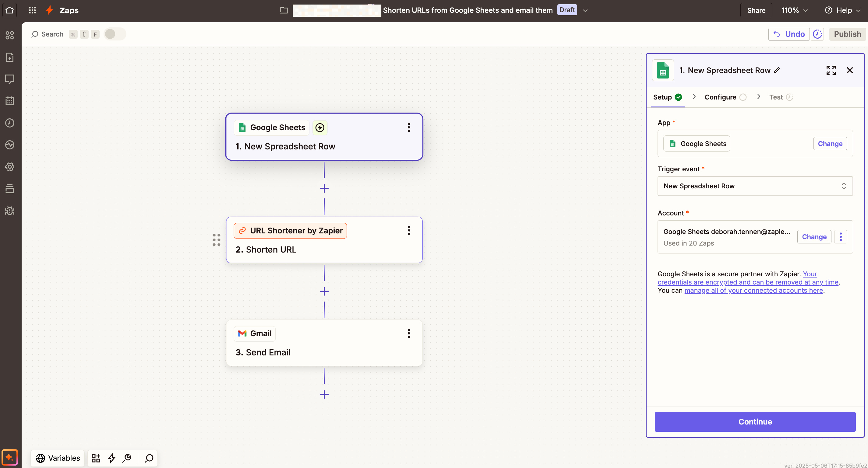Click the Zap title text
The image size is (868, 468).
468,10
